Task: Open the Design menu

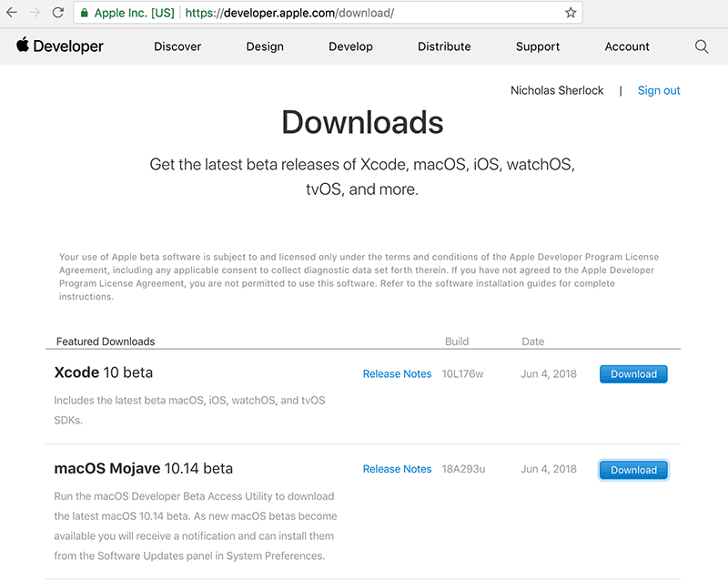Action: [265, 46]
